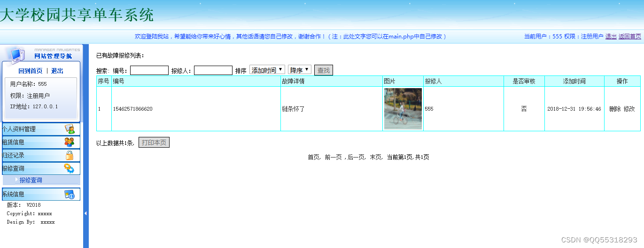Click the 个人资料管理 user icon
This screenshot has width=644, height=248.
(x=70, y=129)
